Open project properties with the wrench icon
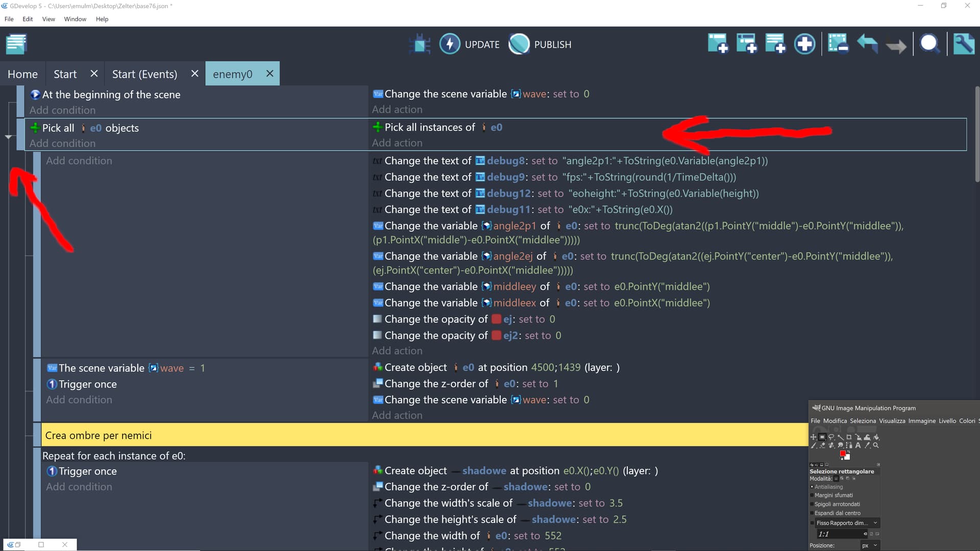The height and width of the screenshot is (551, 980). 963,44
